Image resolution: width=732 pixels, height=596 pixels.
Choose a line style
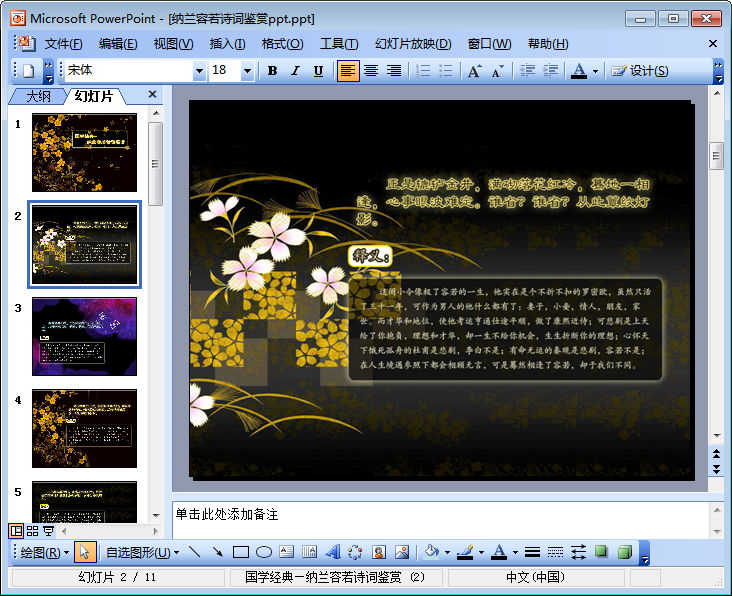click(532, 553)
